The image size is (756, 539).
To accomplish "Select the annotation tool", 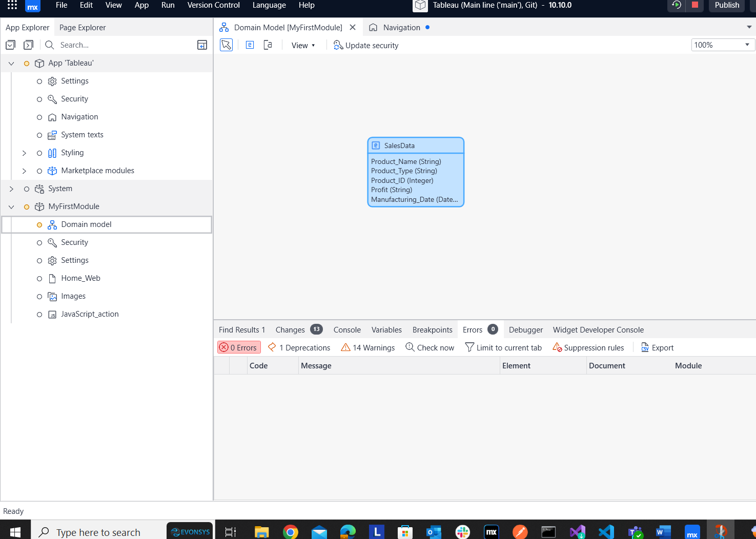I will click(268, 45).
